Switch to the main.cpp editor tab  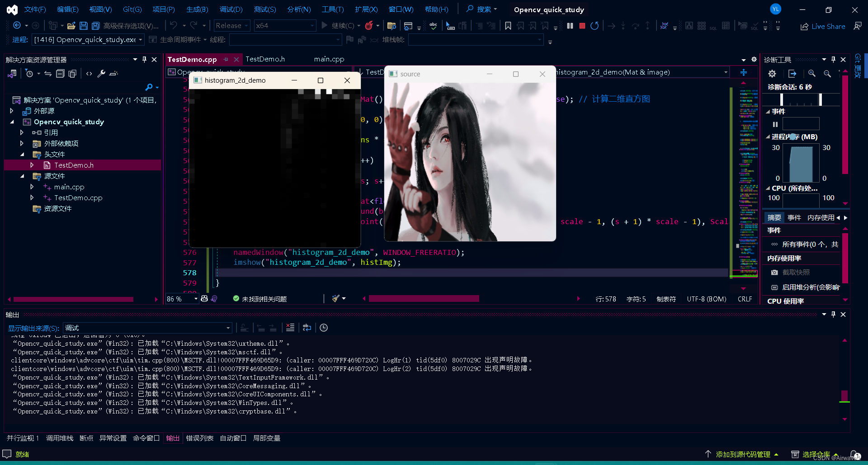(329, 59)
